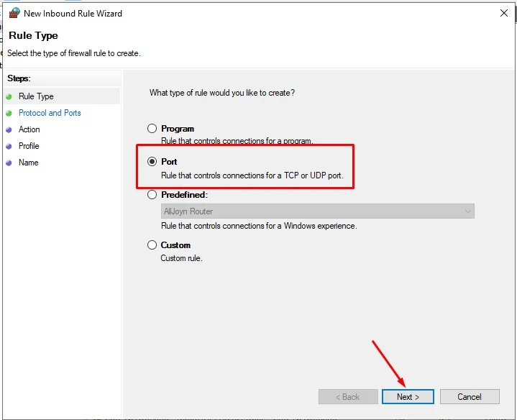The height and width of the screenshot is (420, 517).
Task: Select the Profile step in sidebar
Action: 29,146
